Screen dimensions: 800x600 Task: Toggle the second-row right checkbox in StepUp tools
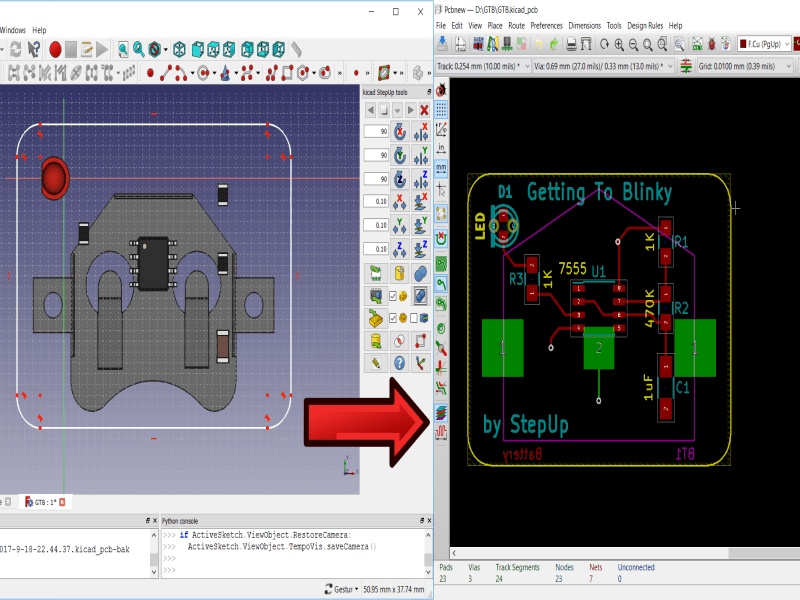pyautogui.click(x=415, y=319)
